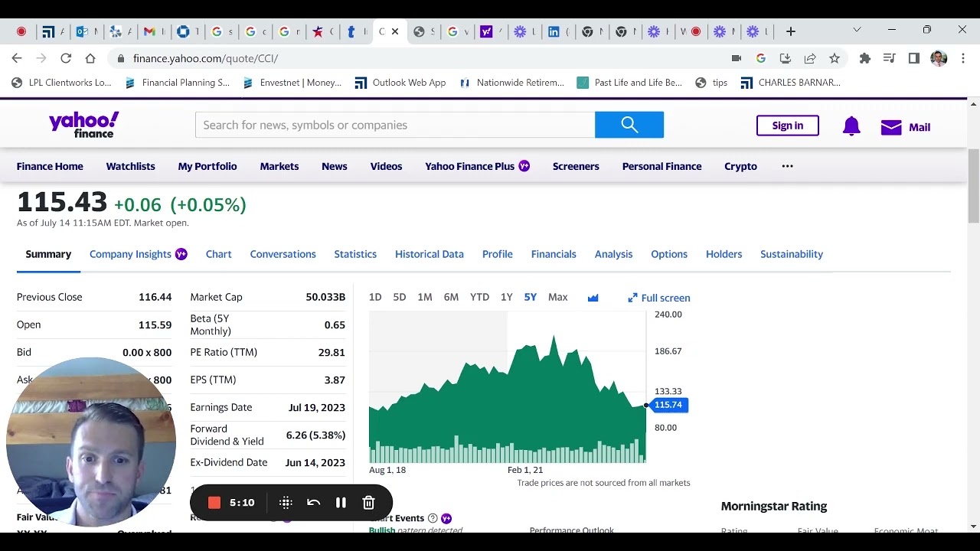Open Yahoo Finance Plus menu item

tap(477, 166)
